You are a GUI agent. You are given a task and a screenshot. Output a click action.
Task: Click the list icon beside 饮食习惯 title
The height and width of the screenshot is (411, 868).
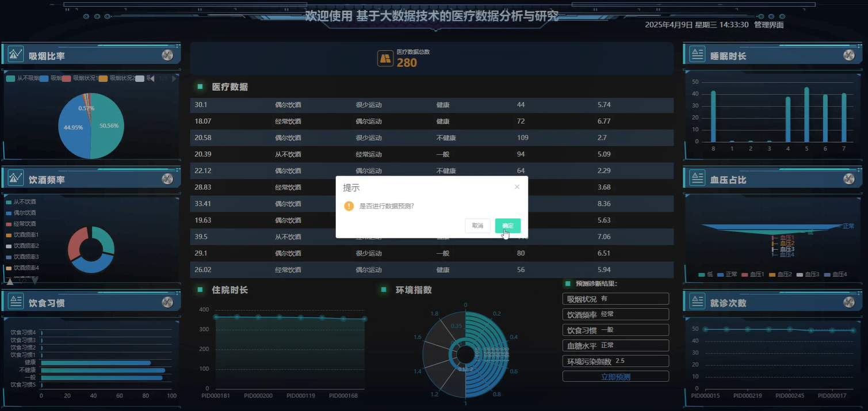click(16, 301)
